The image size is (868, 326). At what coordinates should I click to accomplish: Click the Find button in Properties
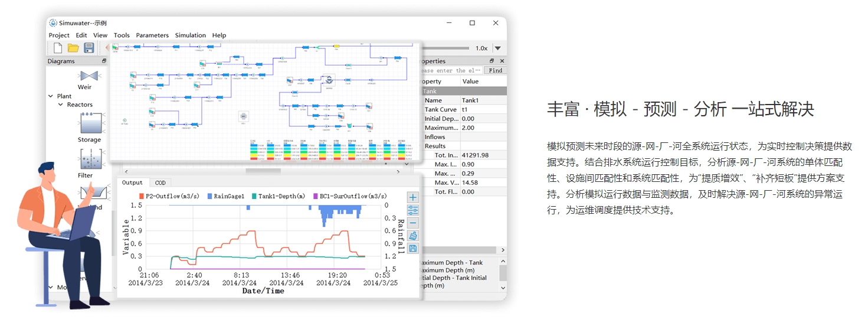[495, 70]
